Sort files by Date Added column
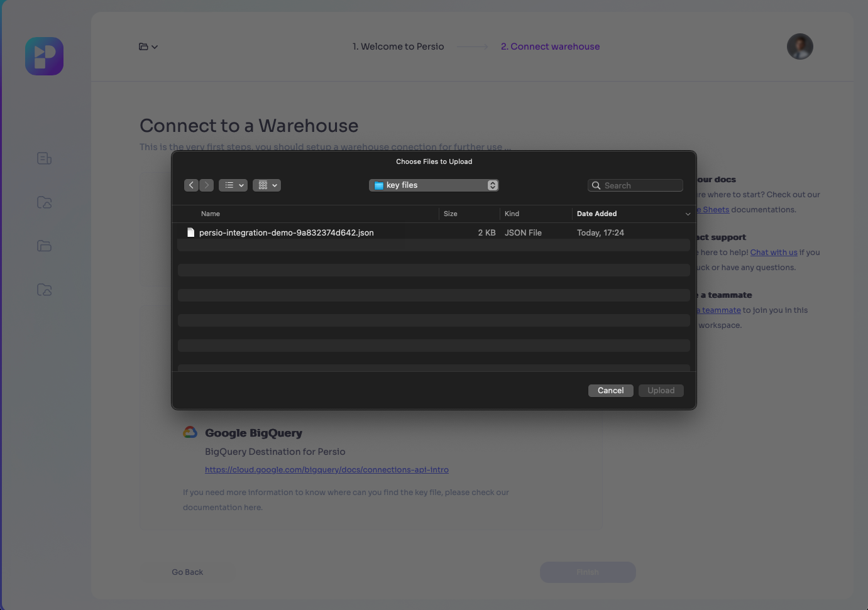The image size is (868, 610). (x=596, y=214)
